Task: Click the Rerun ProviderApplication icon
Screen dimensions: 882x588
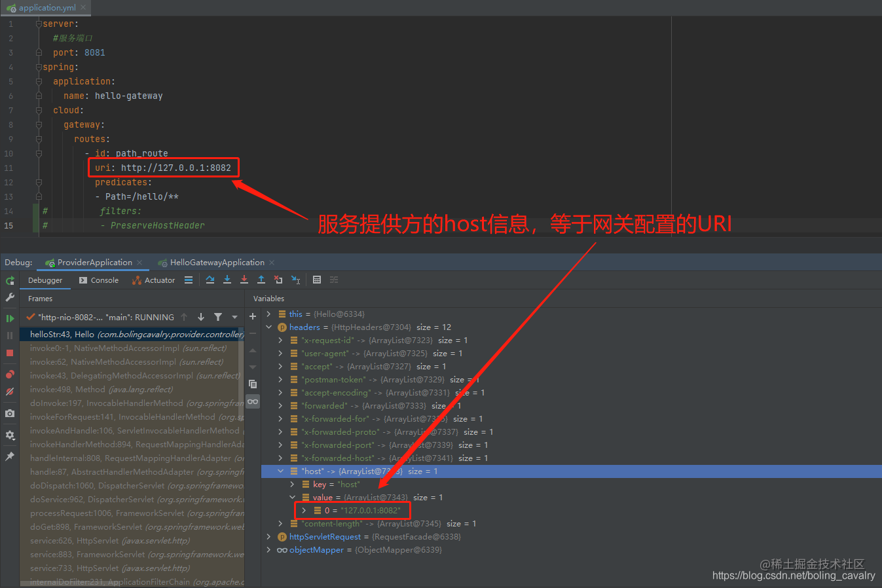Action: point(10,281)
